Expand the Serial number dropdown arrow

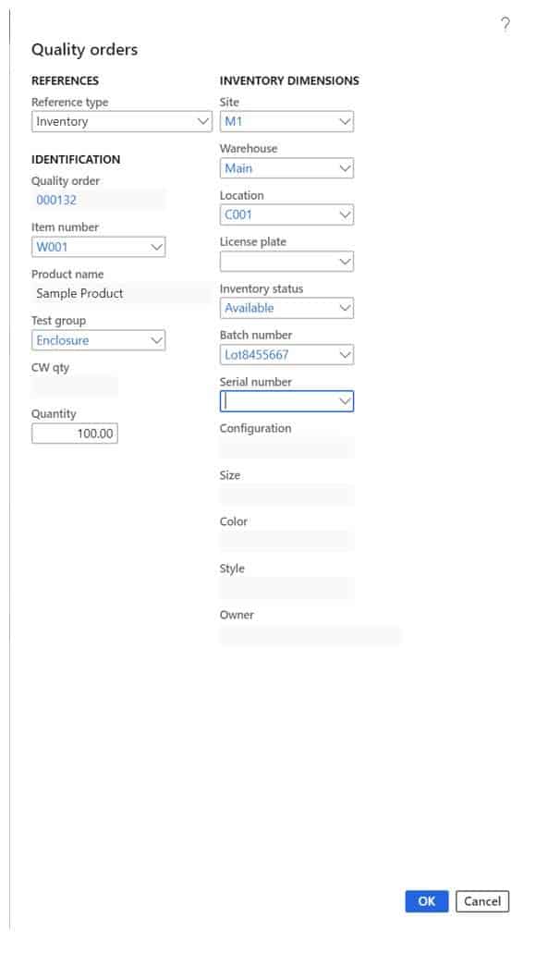coord(345,401)
